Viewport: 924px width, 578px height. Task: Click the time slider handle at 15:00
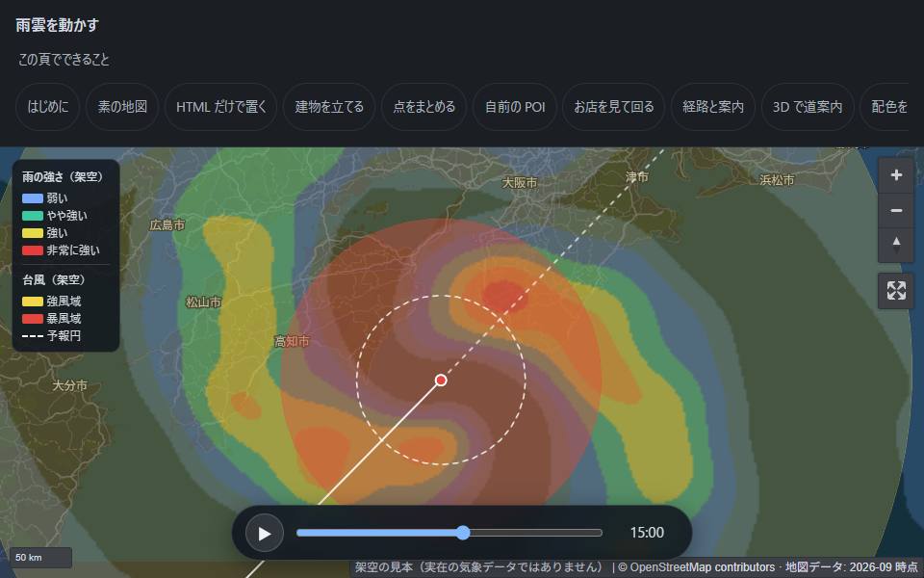(x=463, y=533)
